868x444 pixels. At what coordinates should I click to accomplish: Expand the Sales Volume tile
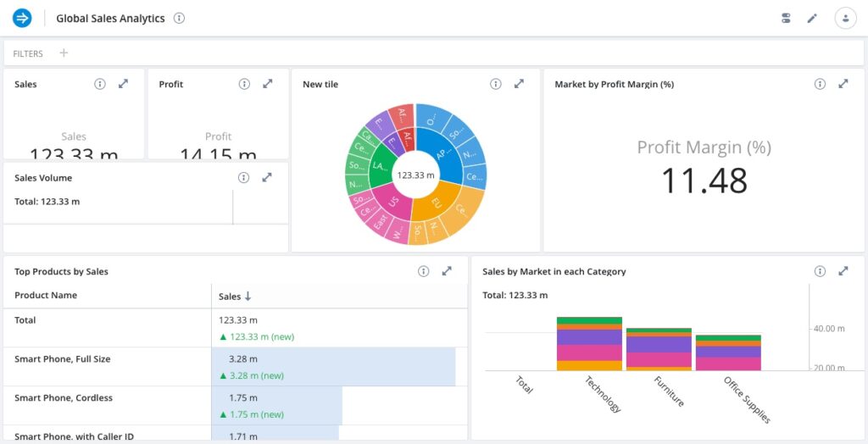267,178
